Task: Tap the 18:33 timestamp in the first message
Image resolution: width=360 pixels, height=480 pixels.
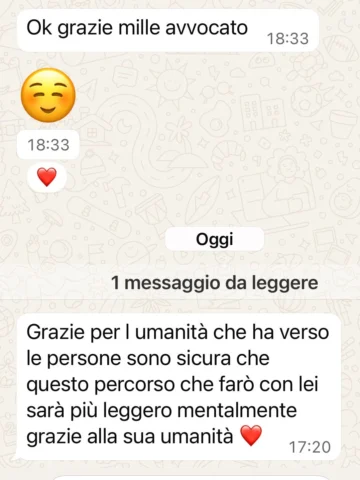Action: pyautogui.click(x=288, y=38)
